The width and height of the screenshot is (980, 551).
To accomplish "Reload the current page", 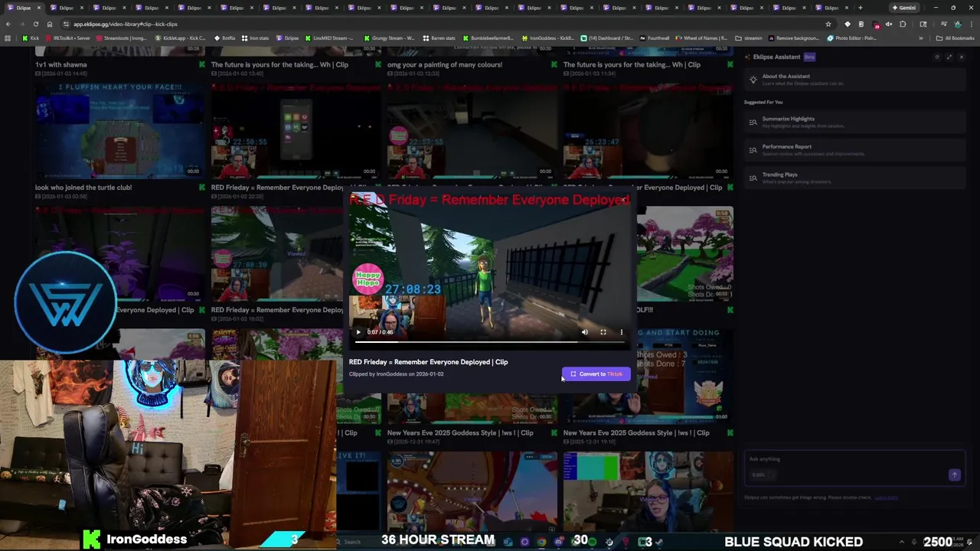I will tap(36, 24).
